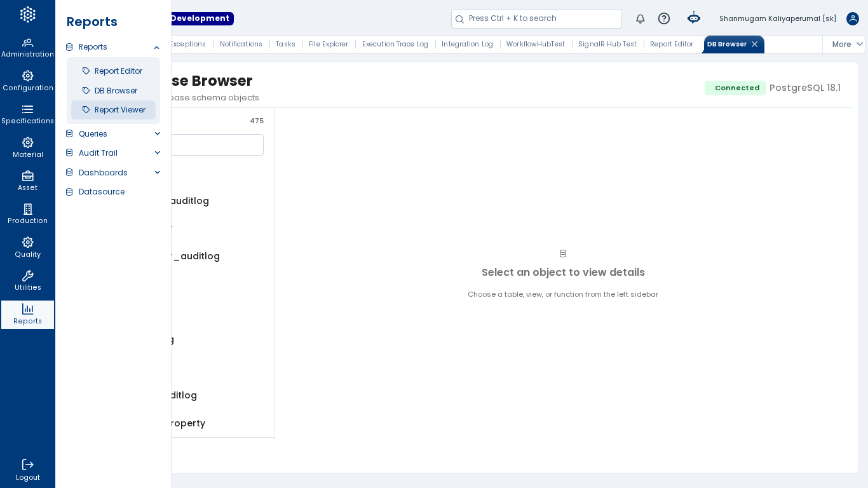The image size is (868, 488).
Task: Open the More tabs dropdown
Action: tap(847, 44)
